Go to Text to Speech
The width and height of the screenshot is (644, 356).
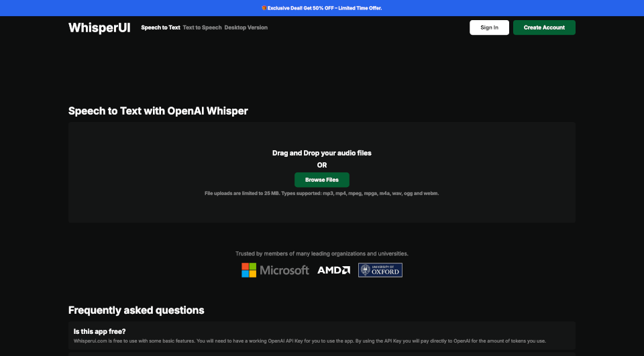point(202,27)
